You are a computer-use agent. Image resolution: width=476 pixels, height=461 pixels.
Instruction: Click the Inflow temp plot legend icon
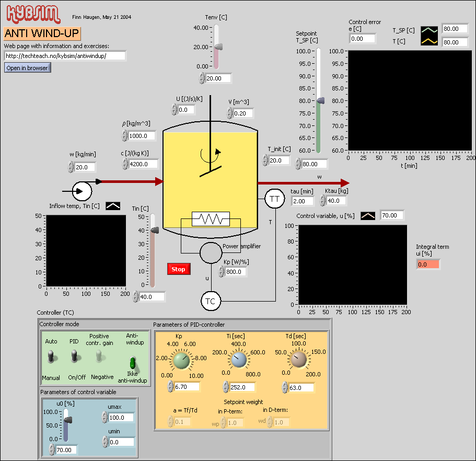(113, 206)
